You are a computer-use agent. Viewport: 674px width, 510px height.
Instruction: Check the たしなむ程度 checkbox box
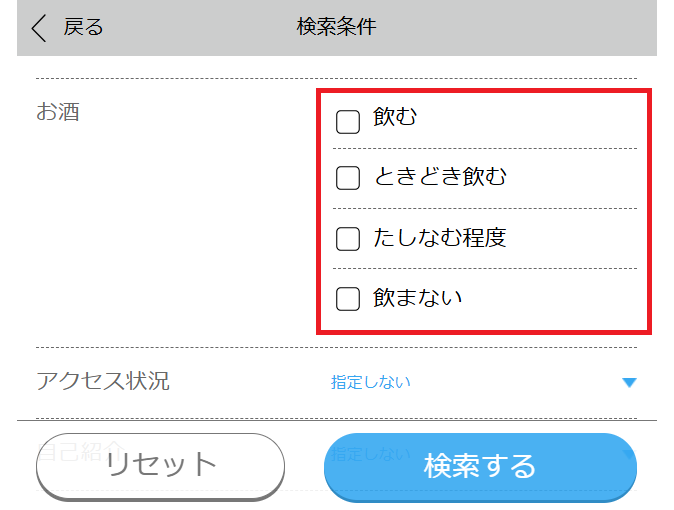(348, 239)
